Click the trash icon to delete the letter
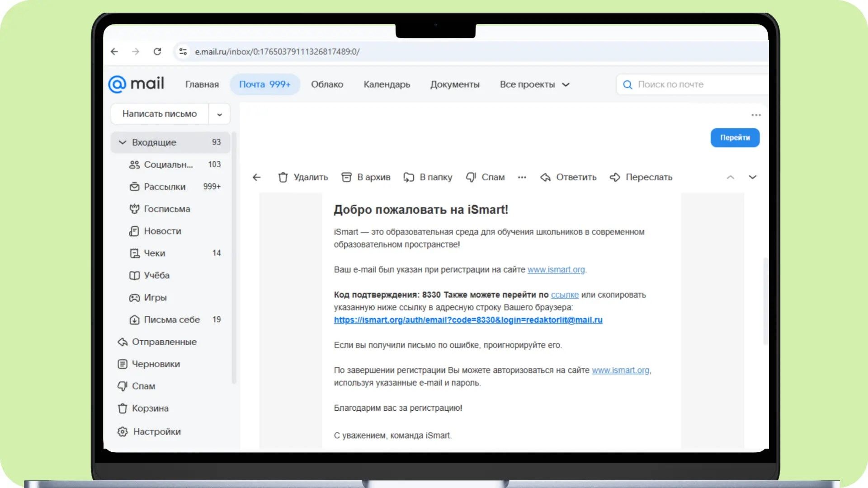This screenshot has height=488, width=868. click(x=283, y=177)
